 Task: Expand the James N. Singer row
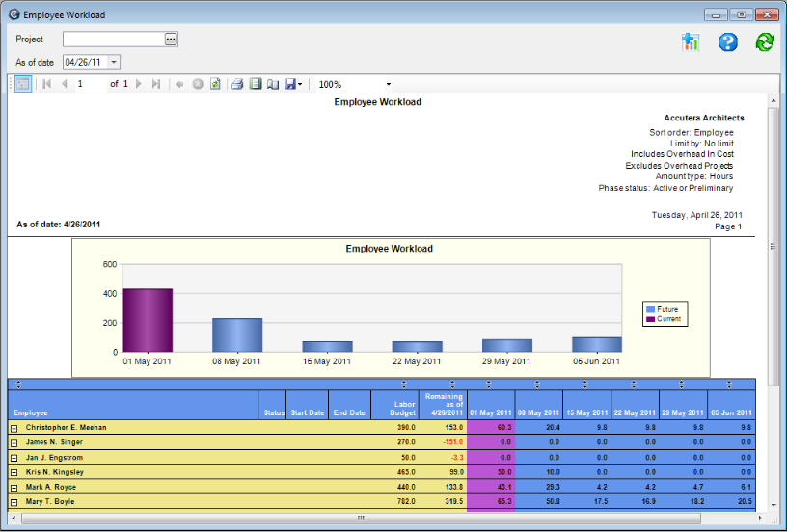click(x=14, y=442)
